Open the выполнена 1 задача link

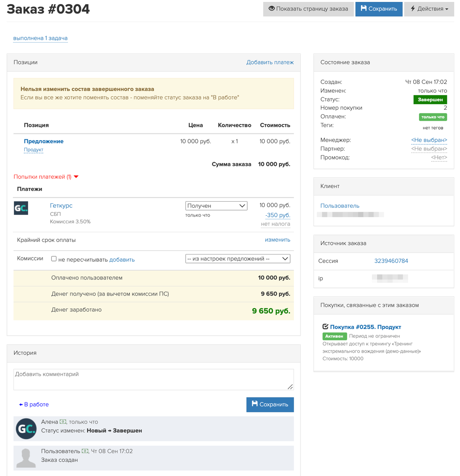click(40, 38)
